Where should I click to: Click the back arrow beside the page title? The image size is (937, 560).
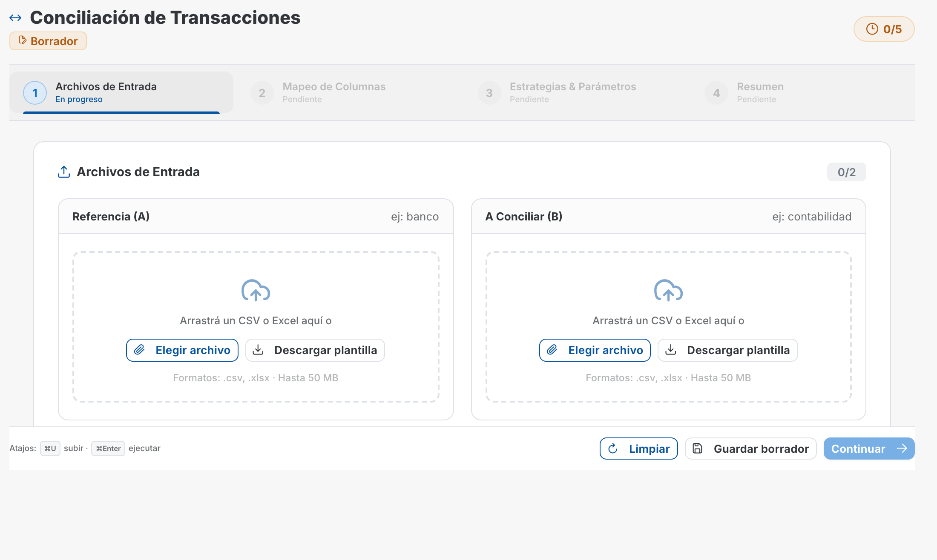(x=16, y=17)
